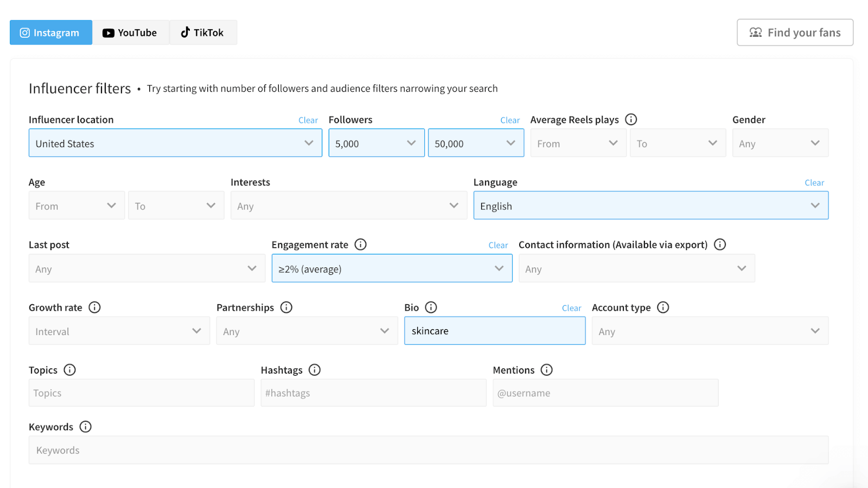Click the Partnerships info icon

tap(286, 307)
